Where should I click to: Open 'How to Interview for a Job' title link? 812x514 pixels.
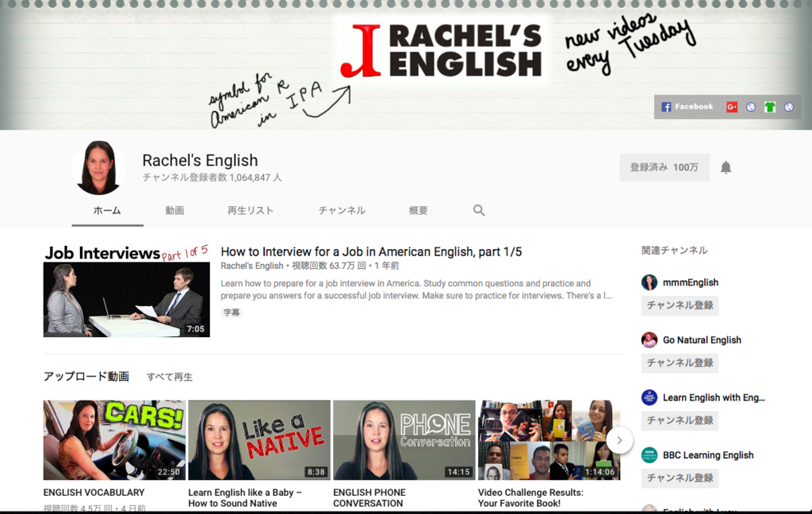tap(371, 251)
